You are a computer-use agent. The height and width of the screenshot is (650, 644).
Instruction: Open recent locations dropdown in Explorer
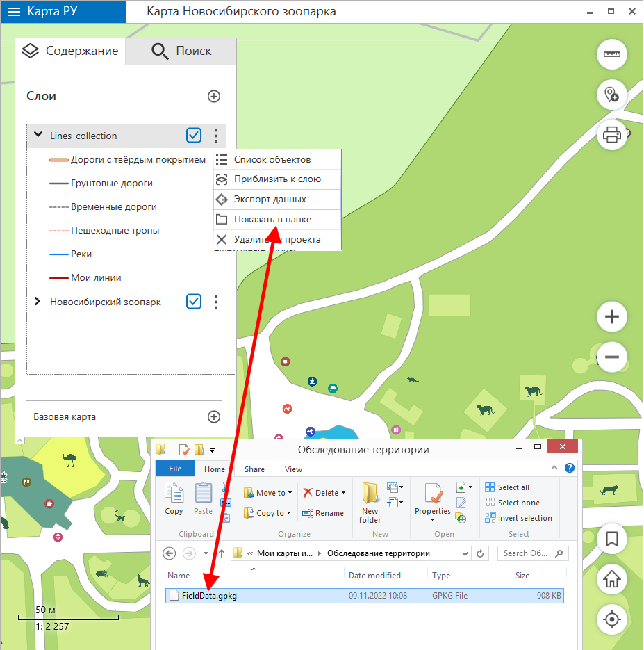[206, 553]
